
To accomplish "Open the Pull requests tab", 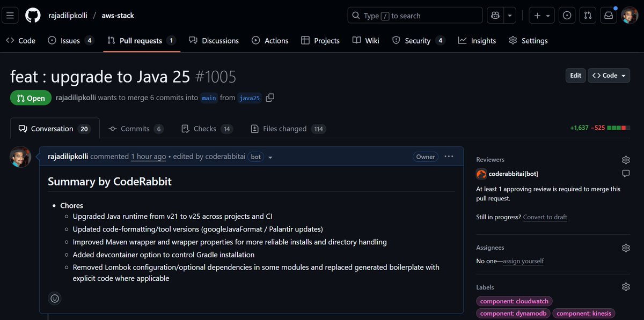I will coord(142,41).
